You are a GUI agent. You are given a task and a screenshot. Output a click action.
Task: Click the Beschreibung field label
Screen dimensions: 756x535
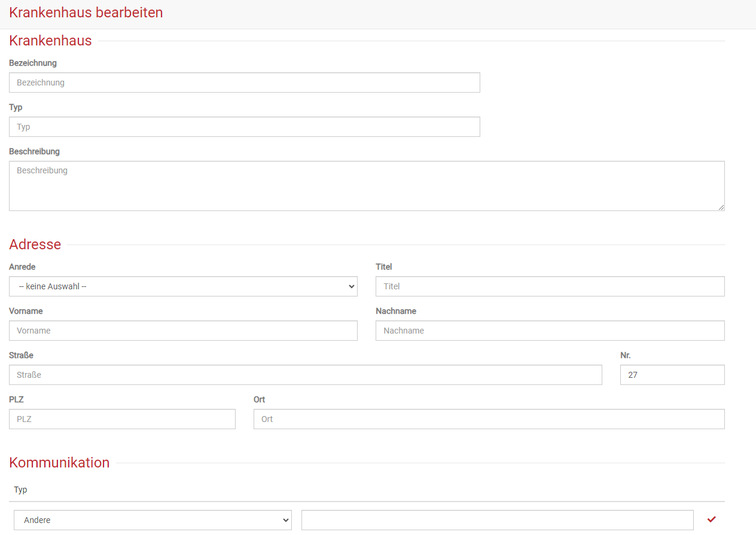coord(34,151)
